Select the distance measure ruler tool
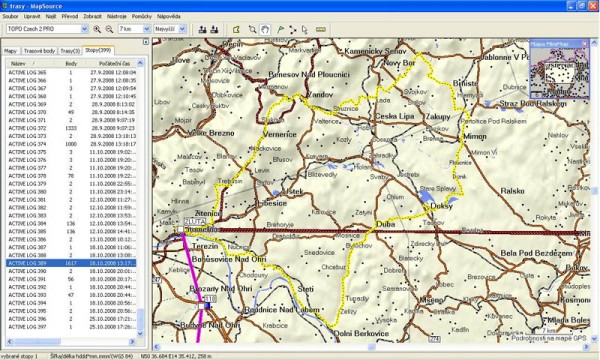Image resolution: width=600 pixels, height=360 pixels. pos(321,29)
